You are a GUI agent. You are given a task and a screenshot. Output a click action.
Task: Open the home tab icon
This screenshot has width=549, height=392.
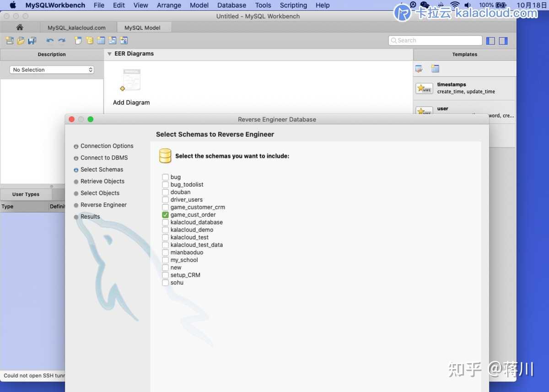[x=20, y=27]
